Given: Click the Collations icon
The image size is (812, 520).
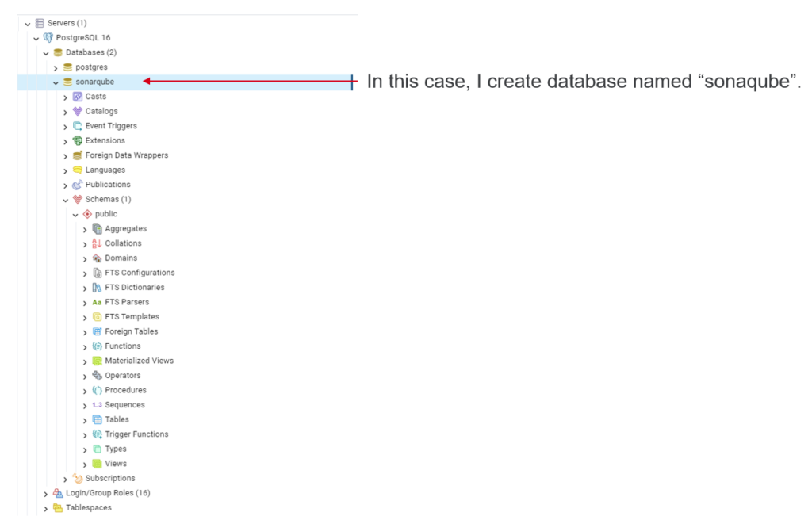Looking at the screenshot, I should click(x=98, y=243).
